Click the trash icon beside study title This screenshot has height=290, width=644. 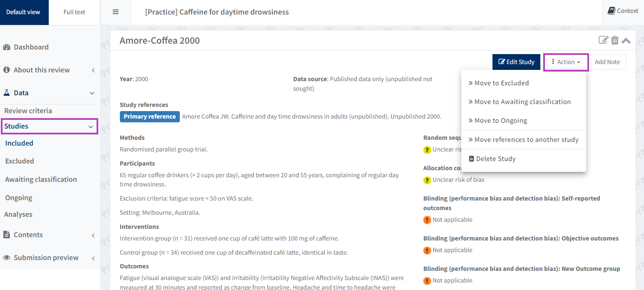click(x=615, y=40)
